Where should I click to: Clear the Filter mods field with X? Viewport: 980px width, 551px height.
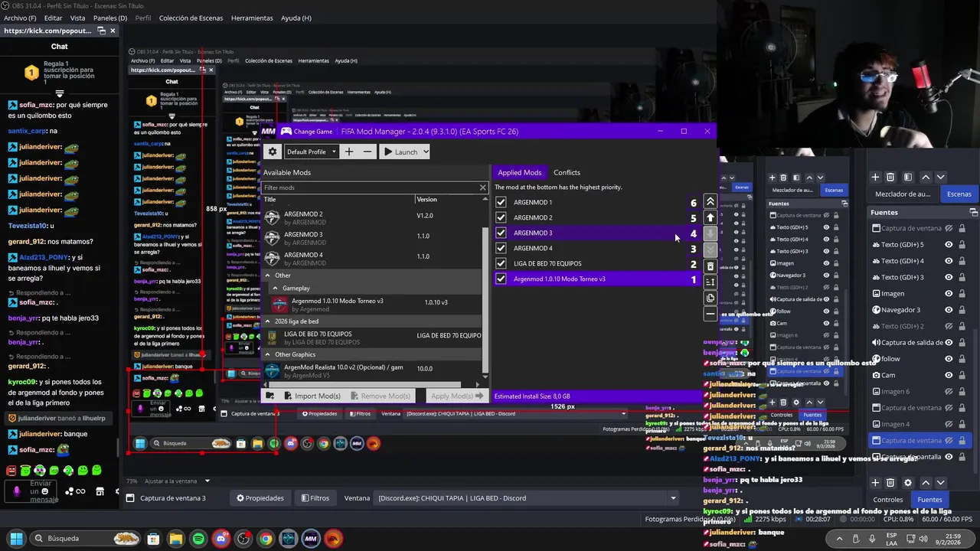tap(482, 187)
